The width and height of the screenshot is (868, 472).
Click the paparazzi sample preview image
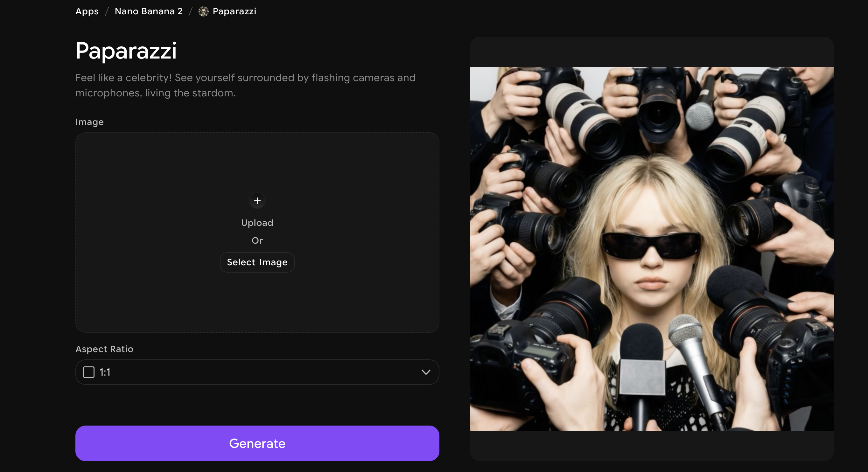coord(651,249)
